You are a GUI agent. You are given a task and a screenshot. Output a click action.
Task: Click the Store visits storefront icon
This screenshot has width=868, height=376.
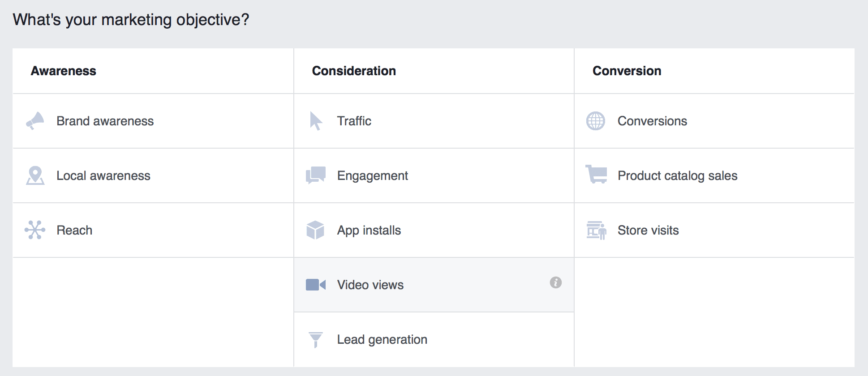(x=596, y=230)
